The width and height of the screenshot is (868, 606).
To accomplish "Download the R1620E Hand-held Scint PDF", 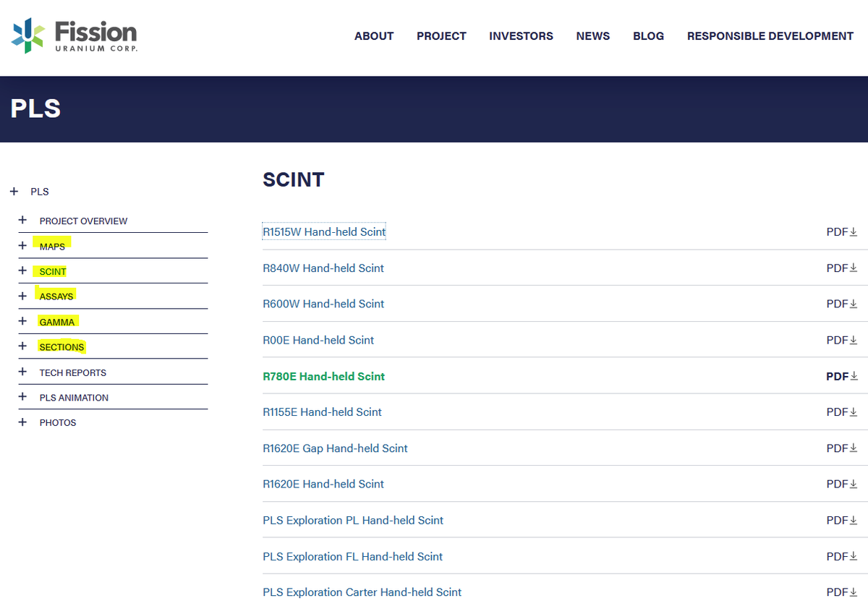I will 842,484.
